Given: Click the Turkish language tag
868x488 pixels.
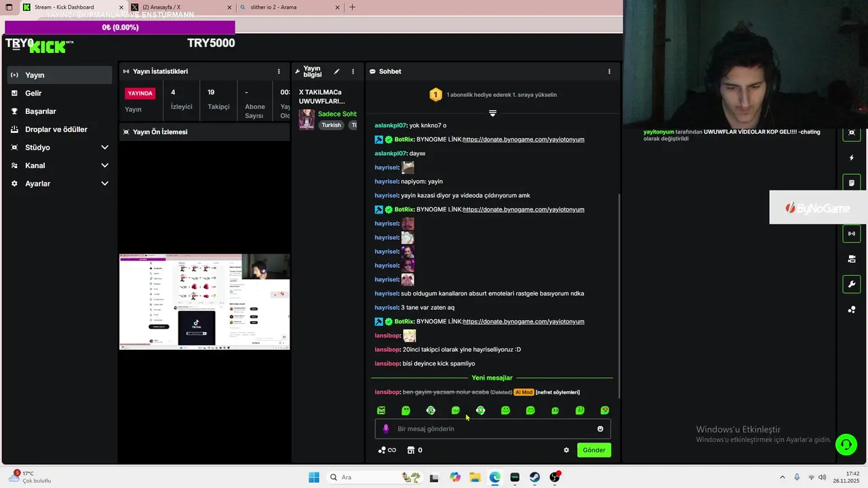Looking at the screenshot, I should click(332, 125).
